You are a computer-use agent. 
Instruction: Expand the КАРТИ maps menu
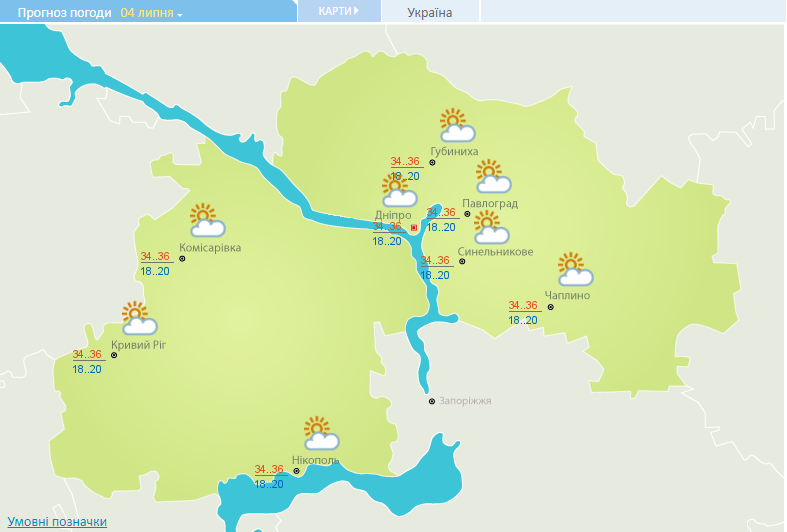338,11
